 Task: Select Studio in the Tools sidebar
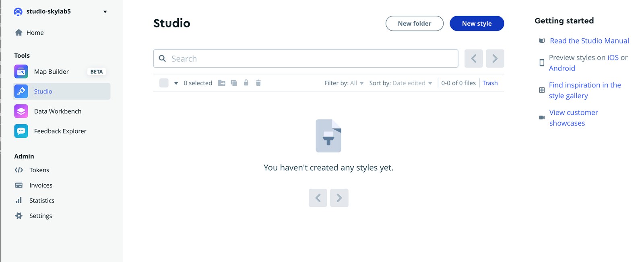[62, 91]
